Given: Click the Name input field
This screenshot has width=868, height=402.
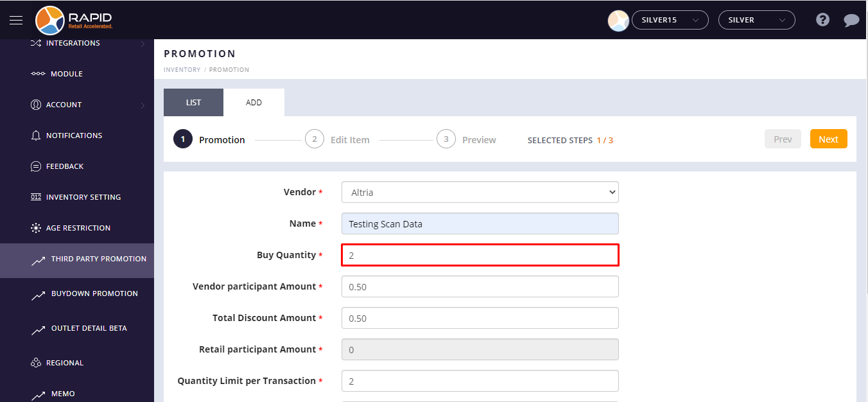Looking at the screenshot, I should pos(480,223).
